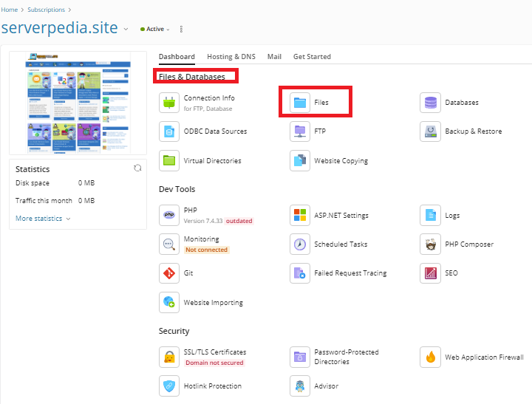Click the website preview thumbnail
This screenshot has height=404, width=532.
[78, 103]
